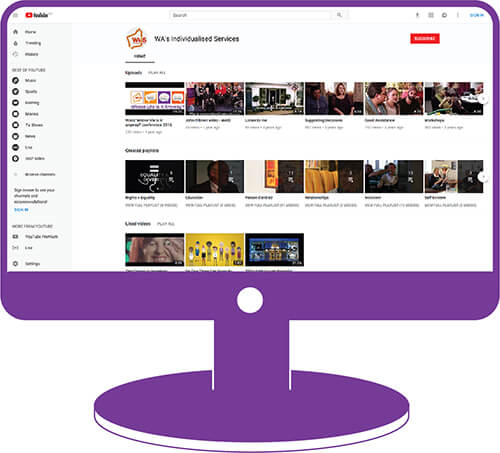The image size is (500, 453).
Task: Click View Full Playlist under Education
Action: (211, 205)
